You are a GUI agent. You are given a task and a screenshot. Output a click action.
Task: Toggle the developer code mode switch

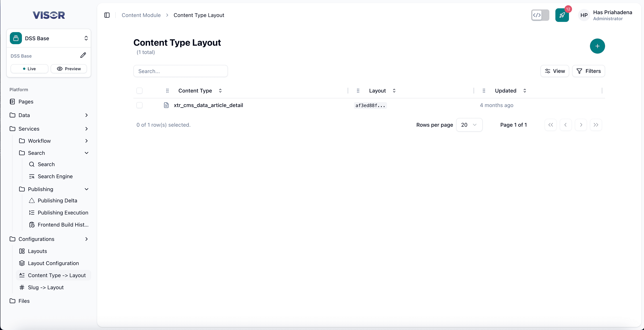540,15
